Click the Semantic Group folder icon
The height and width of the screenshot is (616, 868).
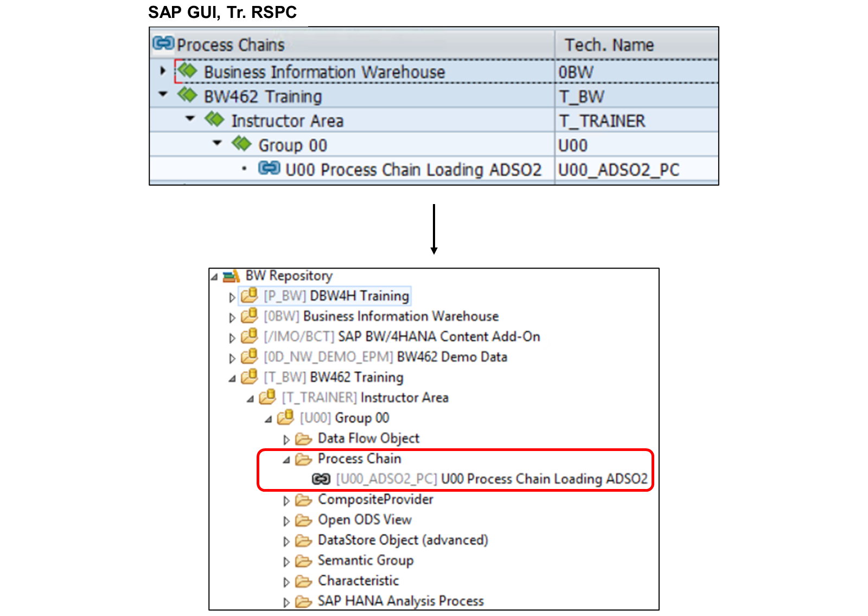click(x=304, y=561)
